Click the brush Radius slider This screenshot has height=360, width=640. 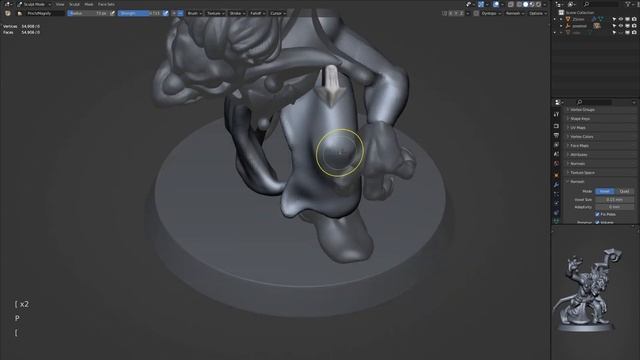(x=88, y=13)
